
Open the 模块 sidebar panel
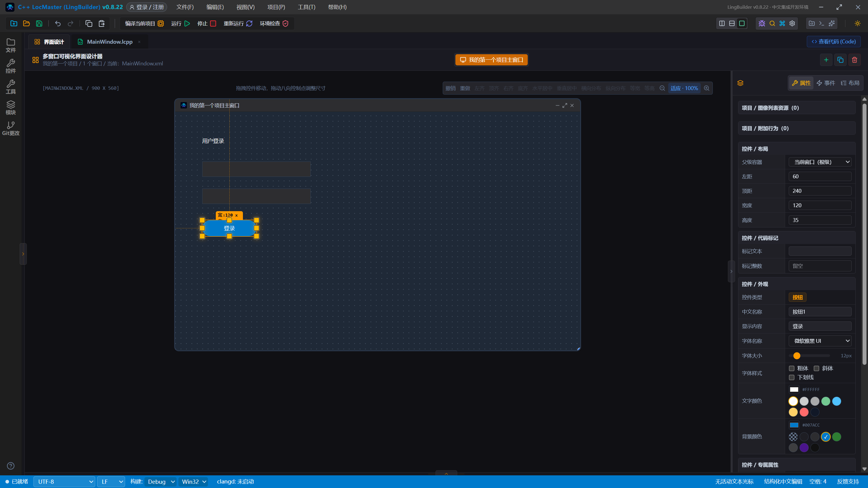(11, 108)
